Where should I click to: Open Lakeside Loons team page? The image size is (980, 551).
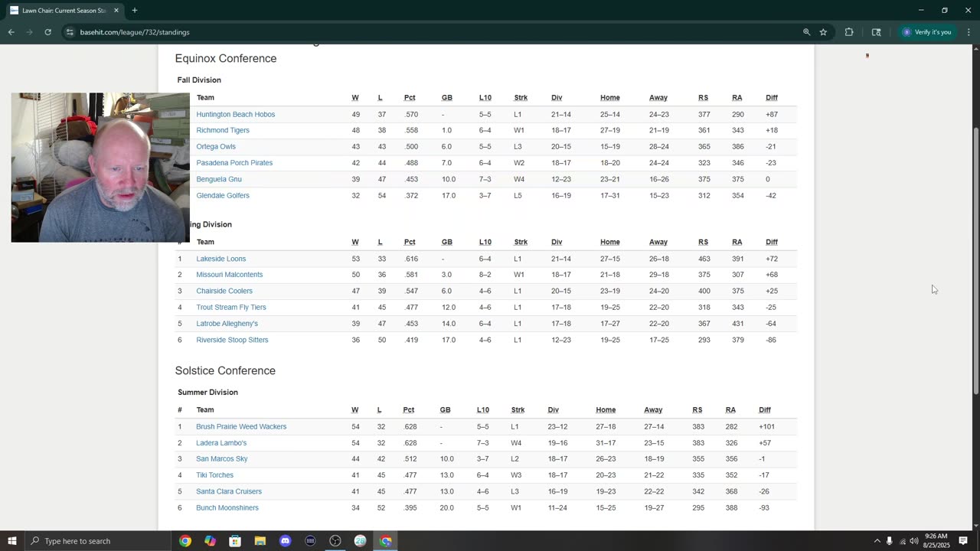220,259
